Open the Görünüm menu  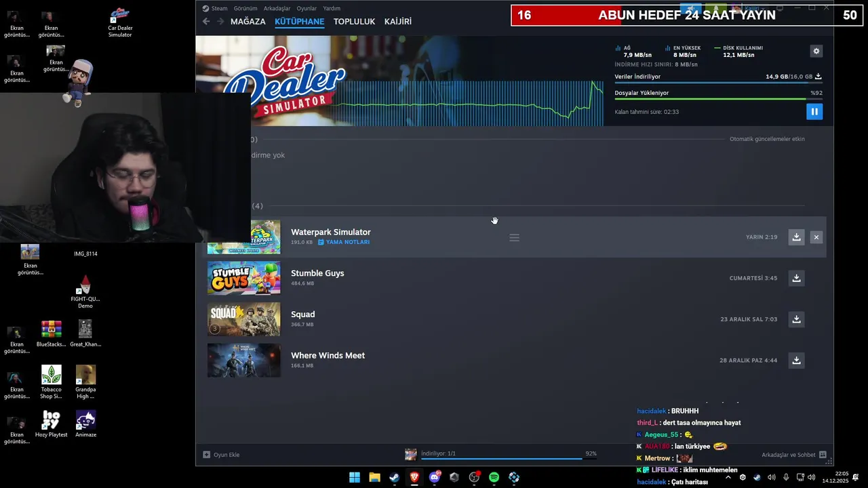pyautogui.click(x=245, y=8)
